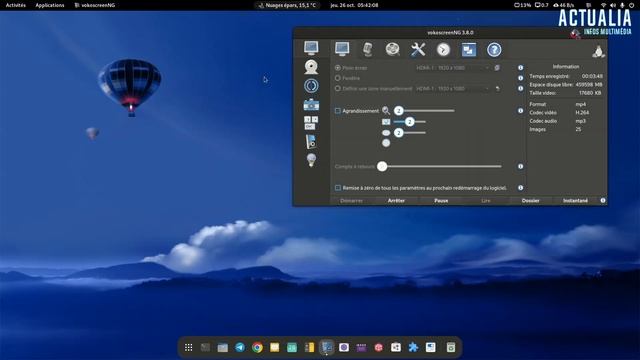Open the file manager icon in dock
Screen dimensions: 640x360
(x=222, y=347)
